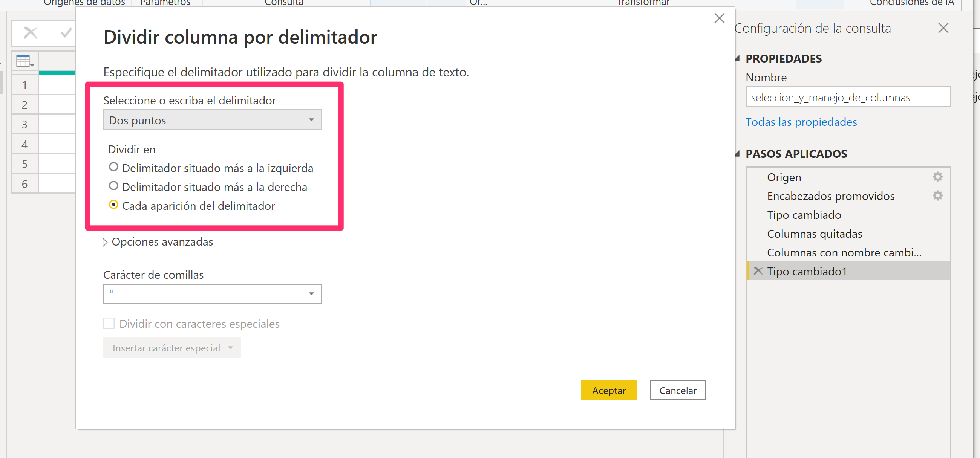The width and height of the screenshot is (980, 458).
Task: Select Columnas con nombre cambi... step
Action: pos(848,252)
